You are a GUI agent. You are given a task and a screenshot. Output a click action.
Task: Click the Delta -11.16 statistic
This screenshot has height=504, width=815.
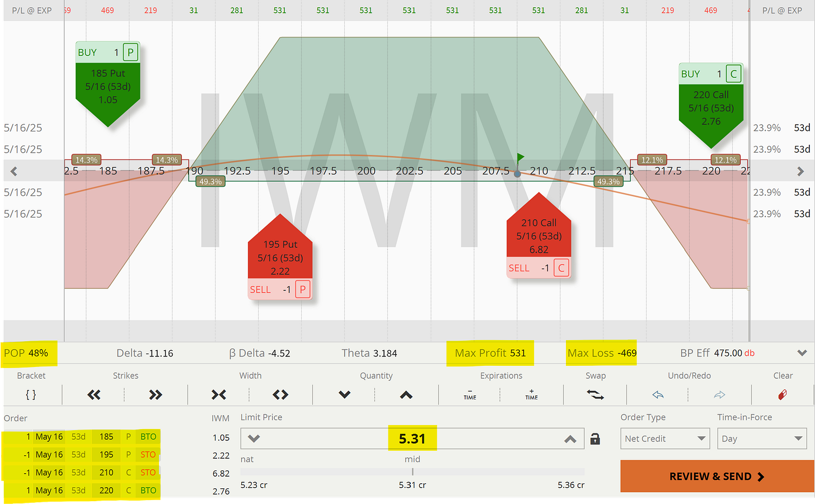click(145, 353)
